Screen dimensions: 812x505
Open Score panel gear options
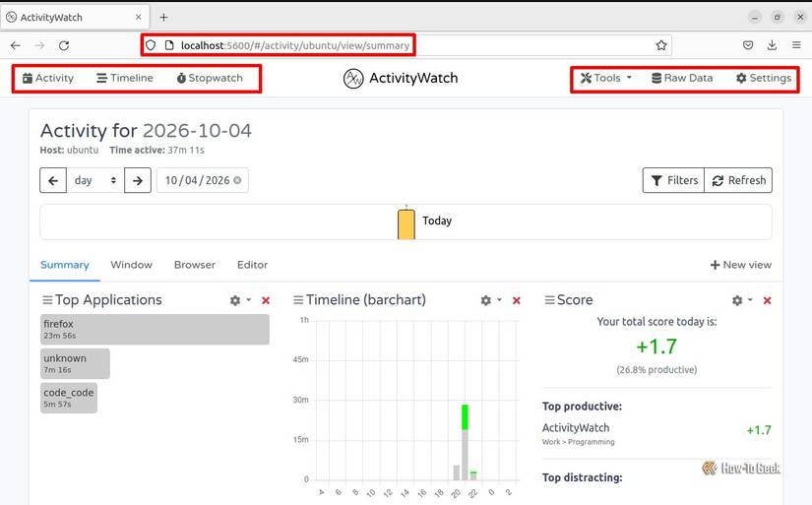pos(741,300)
